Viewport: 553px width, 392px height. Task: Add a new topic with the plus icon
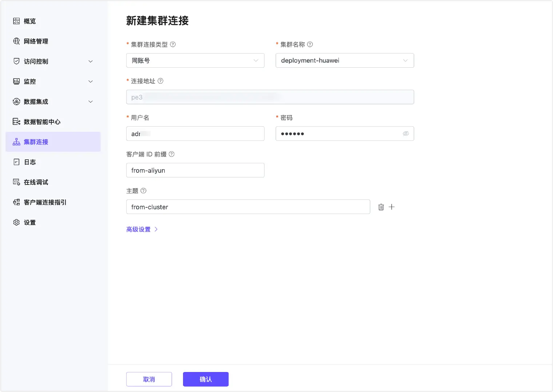(x=391, y=207)
